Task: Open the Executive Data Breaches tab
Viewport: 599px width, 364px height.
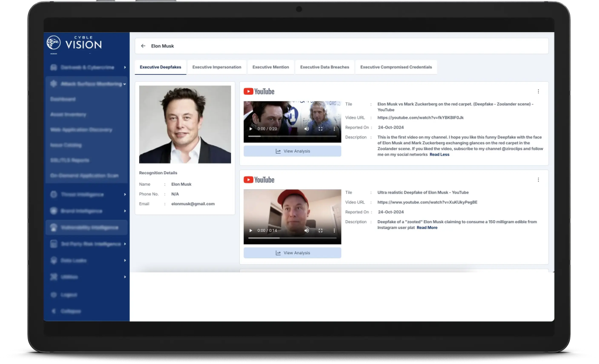Action: pyautogui.click(x=325, y=67)
